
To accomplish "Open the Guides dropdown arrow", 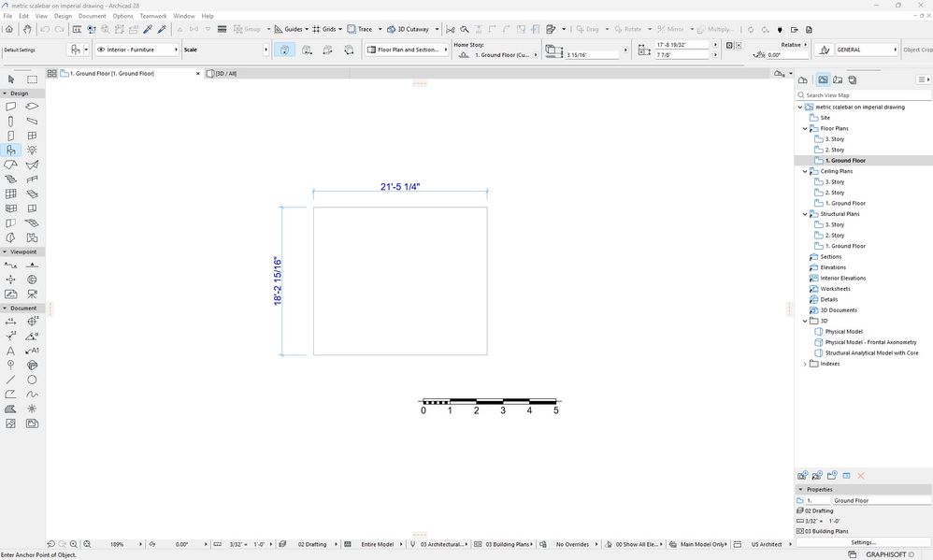I will click(x=307, y=29).
